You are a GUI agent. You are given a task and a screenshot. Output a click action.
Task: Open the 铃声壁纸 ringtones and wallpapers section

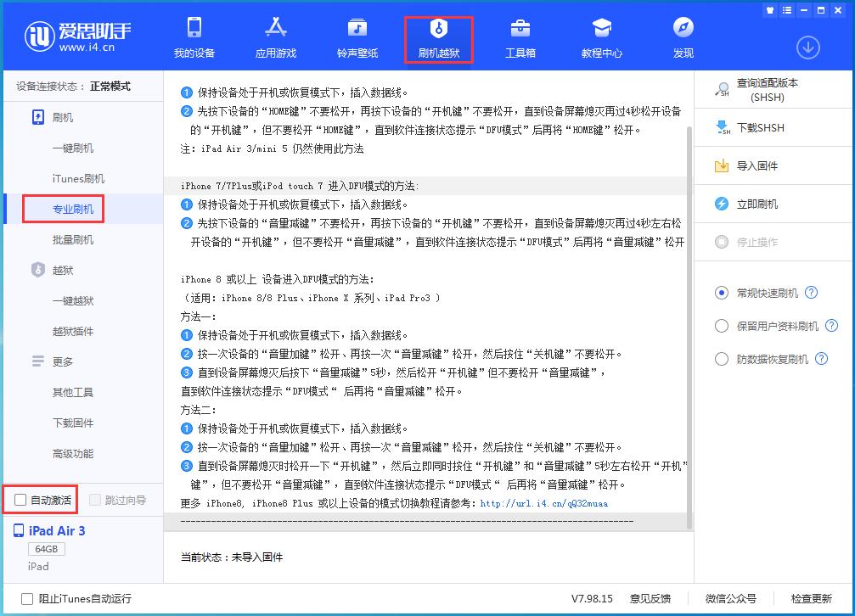[357, 38]
